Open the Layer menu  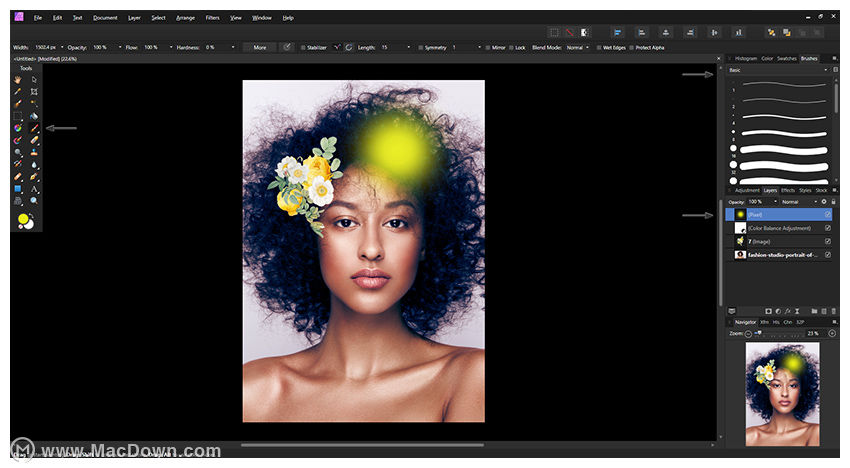coord(134,18)
